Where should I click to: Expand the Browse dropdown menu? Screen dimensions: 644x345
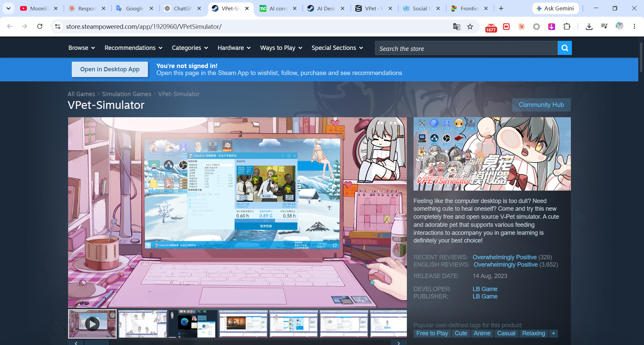(x=82, y=48)
